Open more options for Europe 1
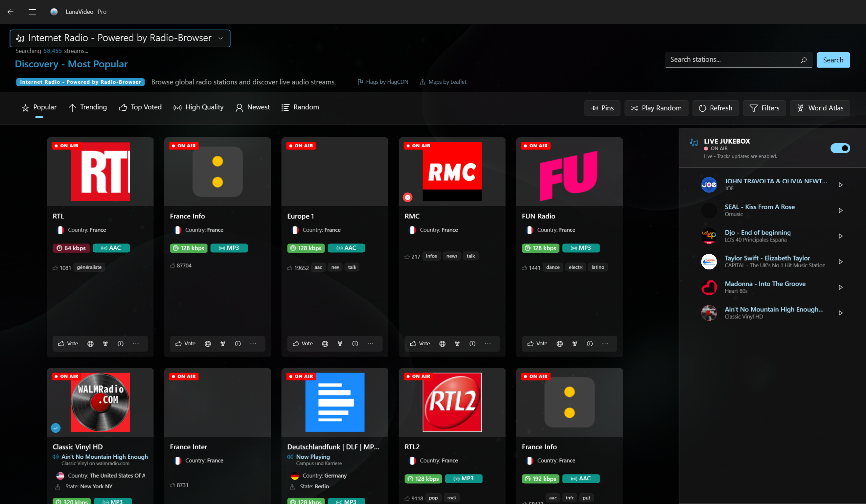 (x=371, y=343)
